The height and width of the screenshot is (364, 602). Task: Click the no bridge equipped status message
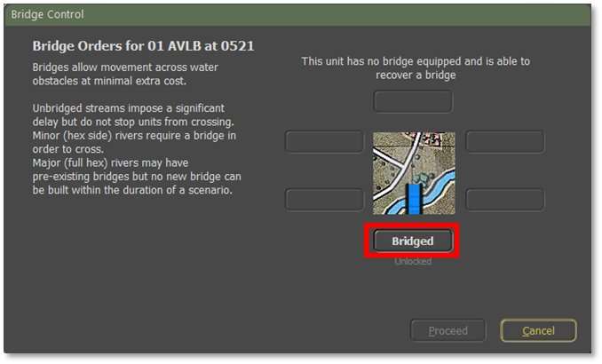tap(416, 67)
